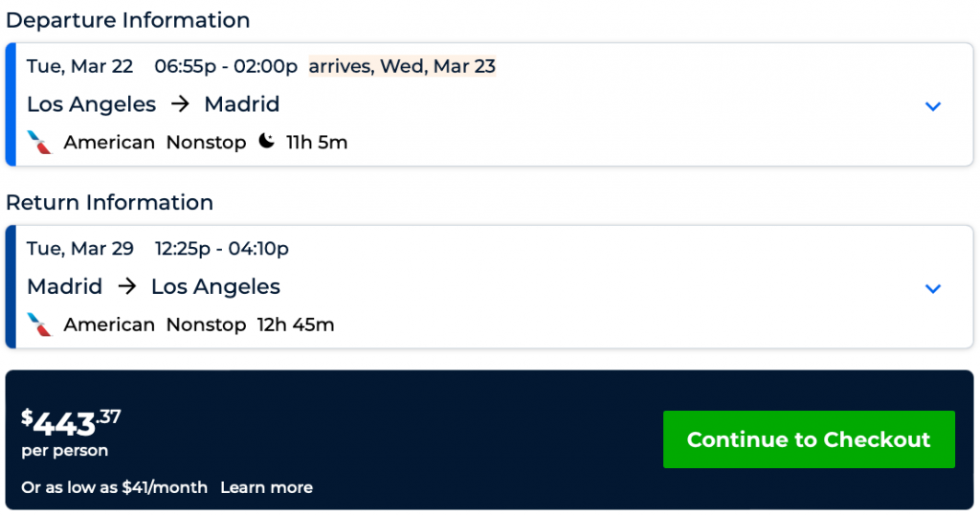Click the American Airlines logo on return flight
The image size is (980, 516).
[39, 325]
